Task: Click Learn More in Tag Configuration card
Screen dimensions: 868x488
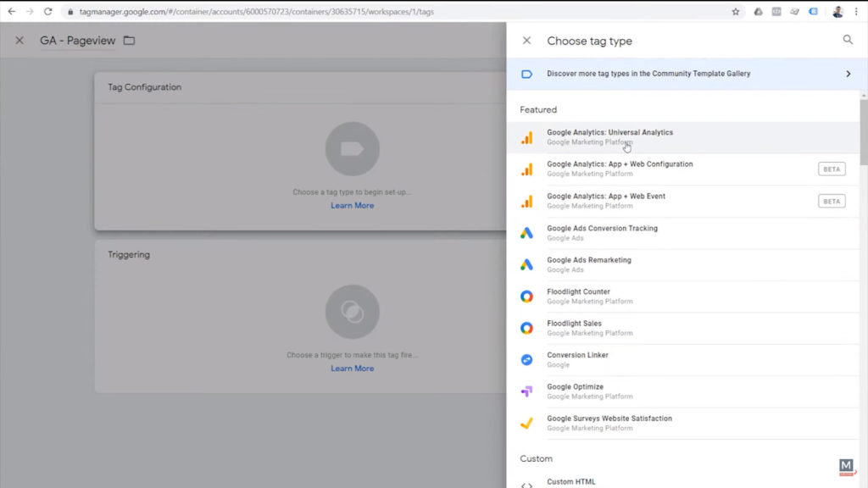Action: (x=352, y=205)
